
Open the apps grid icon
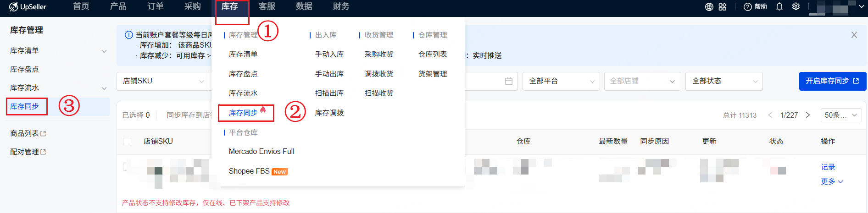pyautogui.click(x=723, y=7)
